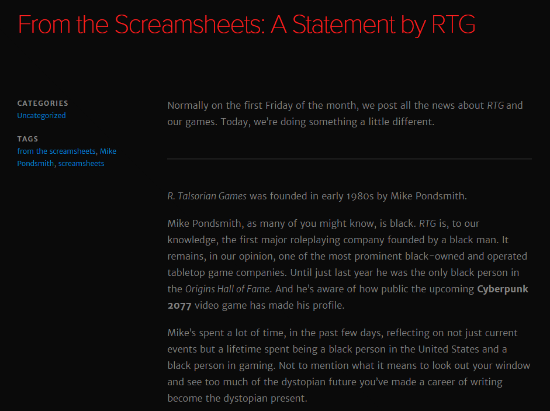Click the horizontal divider below the intro
Viewport: 550px width, 411px height.
click(349, 159)
